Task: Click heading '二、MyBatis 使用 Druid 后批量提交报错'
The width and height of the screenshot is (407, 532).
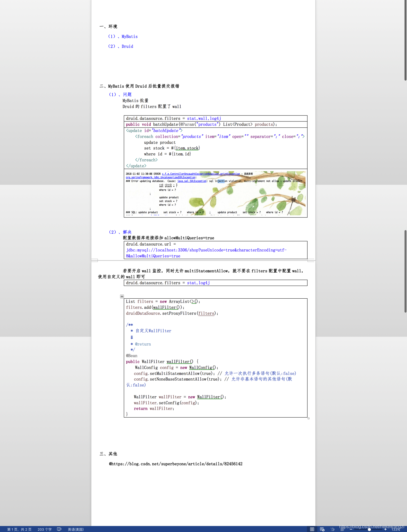Action: point(139,86)
